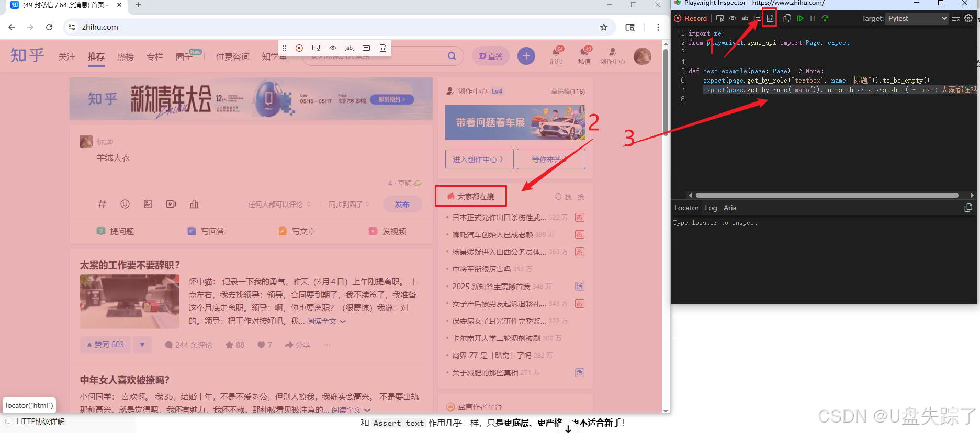Open 创作中心 icon in header

point(613,55)
